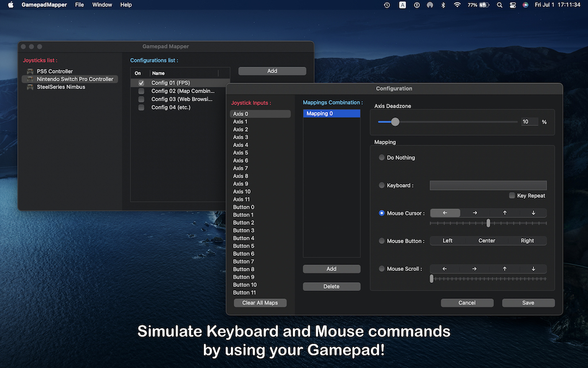This screenshot has height=368, width=588.
Task: Open the Window menu
Action: 102,5
